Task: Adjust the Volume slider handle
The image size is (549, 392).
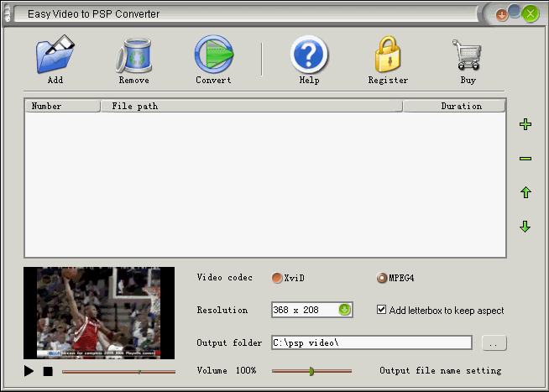Action: pyautogui.click(x=311, y=371)
